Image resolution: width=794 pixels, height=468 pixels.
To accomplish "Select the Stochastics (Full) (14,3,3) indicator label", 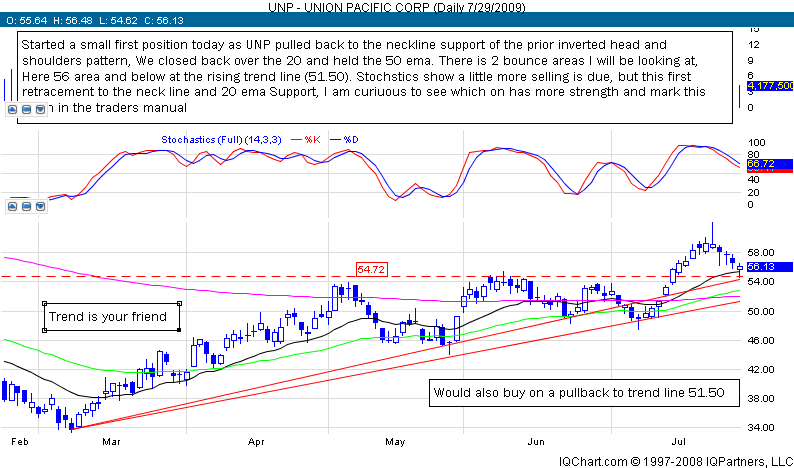I will pyautogui.click(x=221, y=137).
